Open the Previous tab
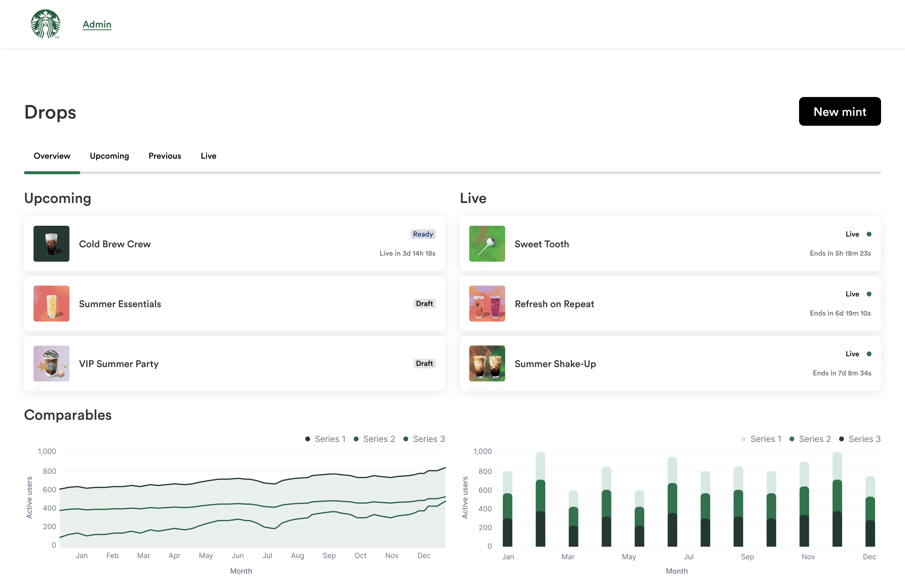Viewport: 905px width, 588px height. click(165, 156)
